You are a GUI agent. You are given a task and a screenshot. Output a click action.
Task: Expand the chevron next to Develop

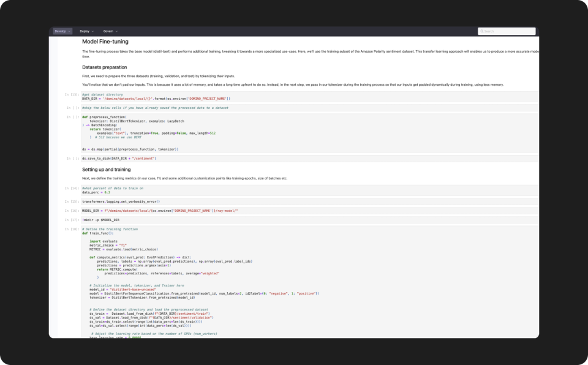[x=68, y=31]
